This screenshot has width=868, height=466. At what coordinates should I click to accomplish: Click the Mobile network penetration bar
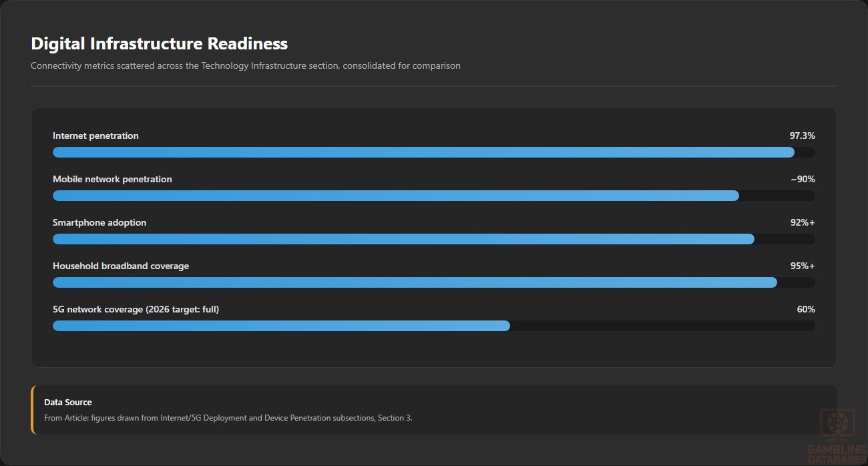[434, 196]
